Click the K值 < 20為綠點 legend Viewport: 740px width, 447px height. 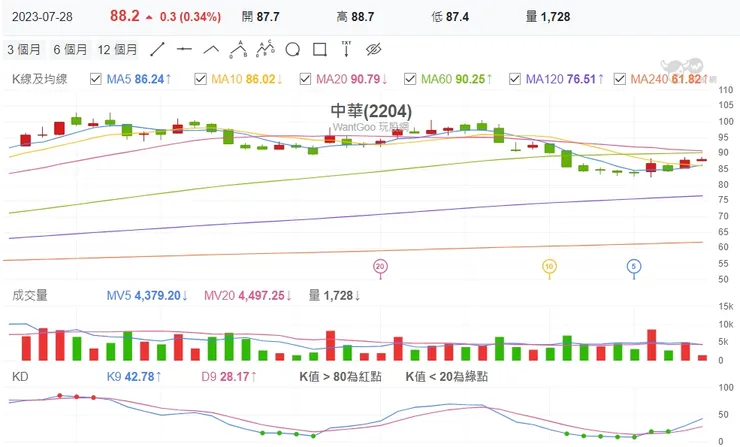tap(446, 377)
